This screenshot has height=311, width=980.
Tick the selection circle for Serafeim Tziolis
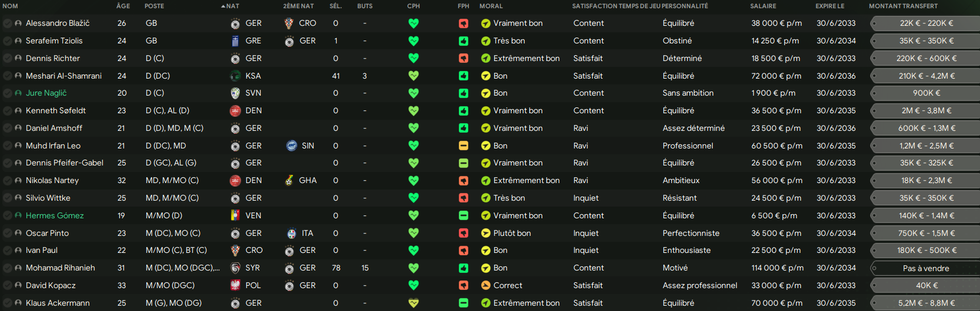pyautogui.click(x=8, y=41)
